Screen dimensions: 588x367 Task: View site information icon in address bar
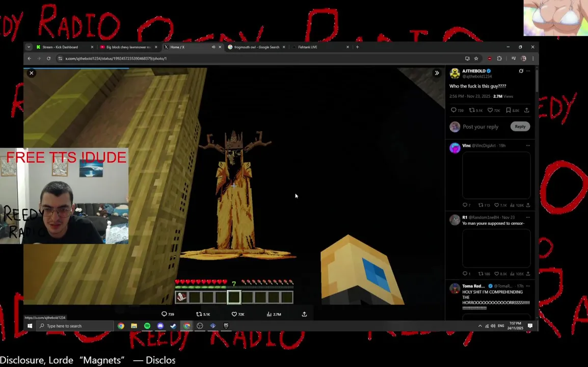(60, 59)
